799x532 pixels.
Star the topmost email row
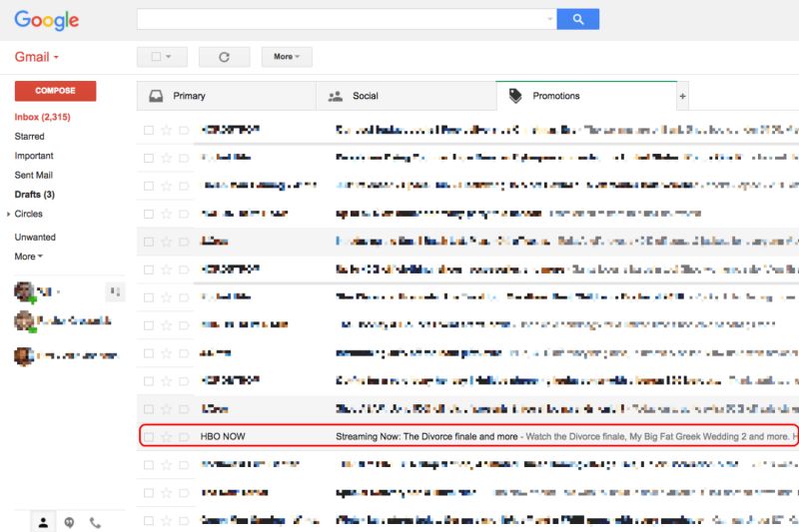click(166, 131)
